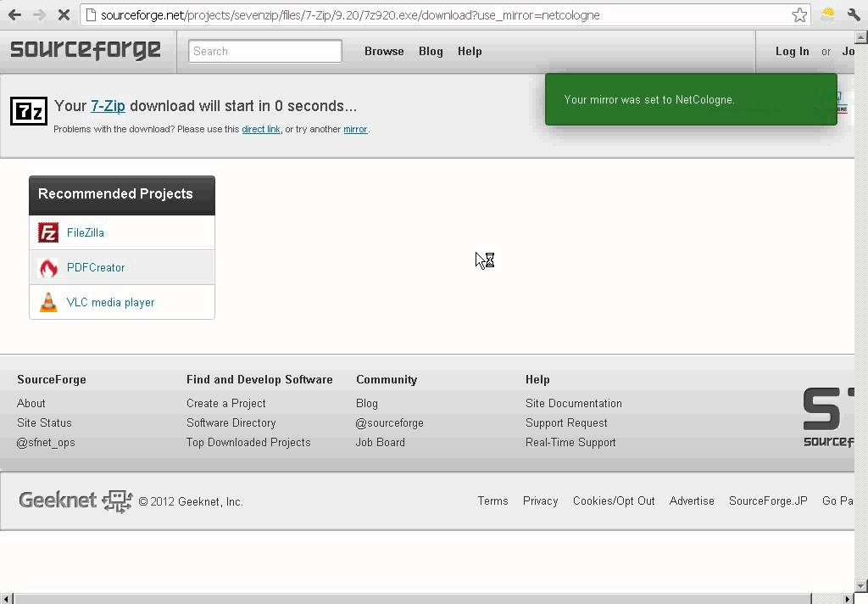The image size is (868, 604).
Task: Click the SourceForge header logo
Action: (86, 50)
